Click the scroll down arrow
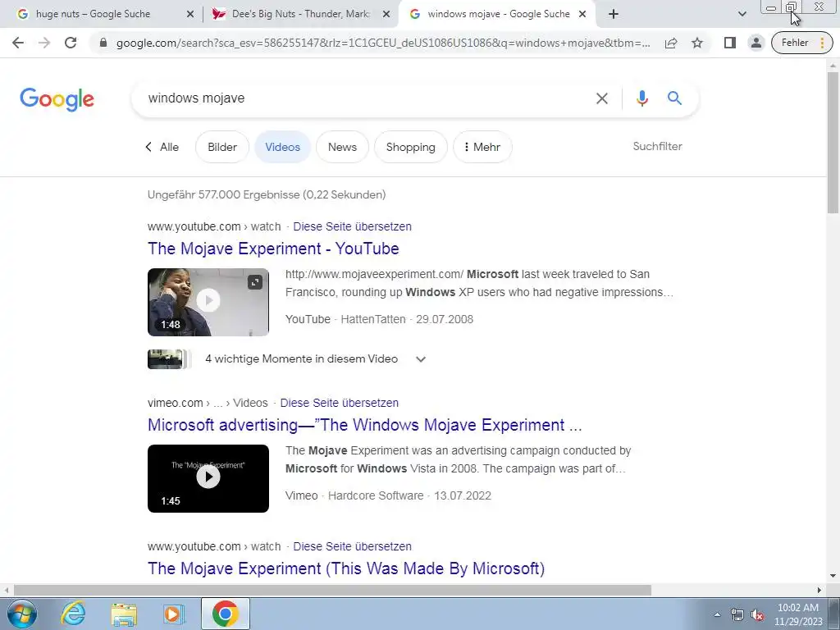The height and width of the screenshot is (630, 840). (833, 577)
